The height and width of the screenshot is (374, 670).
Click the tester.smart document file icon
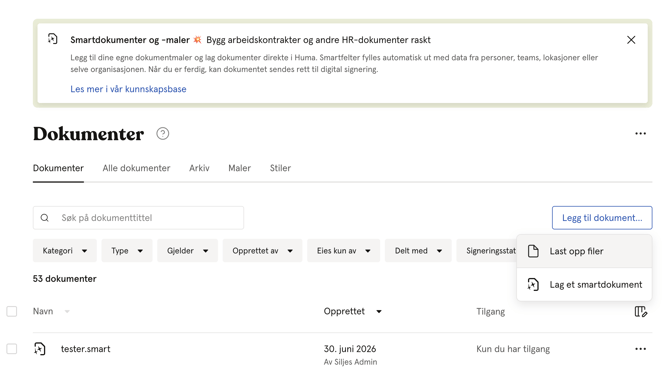[39, 349]
